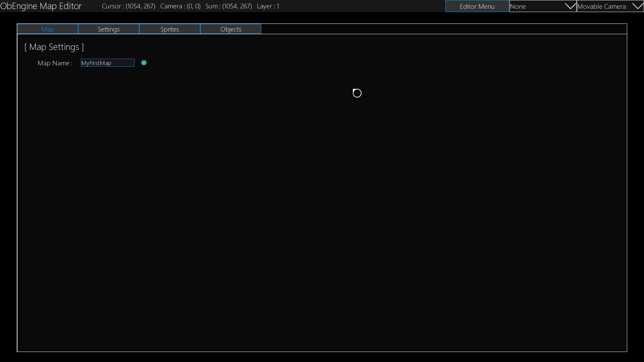Image resolution: width=644 pixels, height=362 pixels.
Task: Expand the Movable Camera dropdown arrow
Action: pos(637,6)
